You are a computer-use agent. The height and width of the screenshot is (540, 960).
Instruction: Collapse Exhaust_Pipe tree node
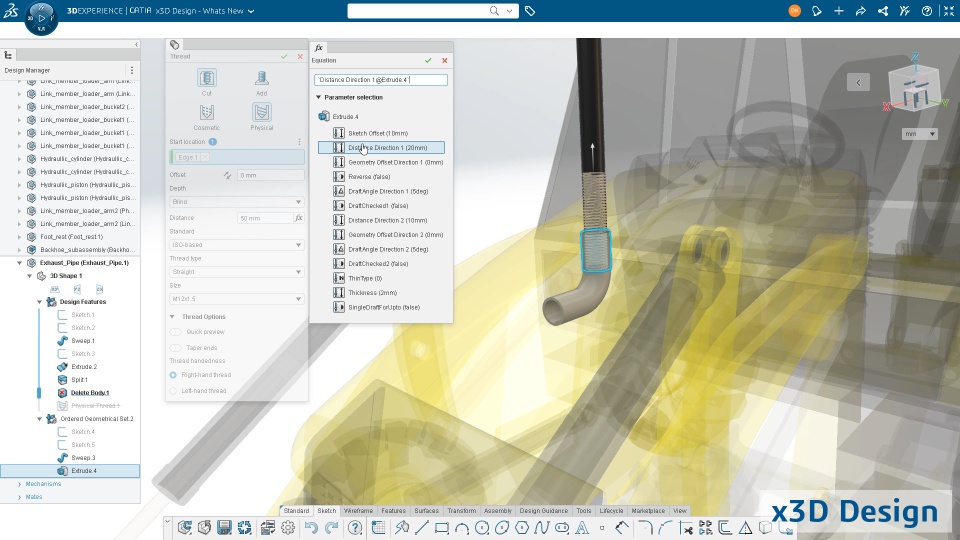pos(20,263)
